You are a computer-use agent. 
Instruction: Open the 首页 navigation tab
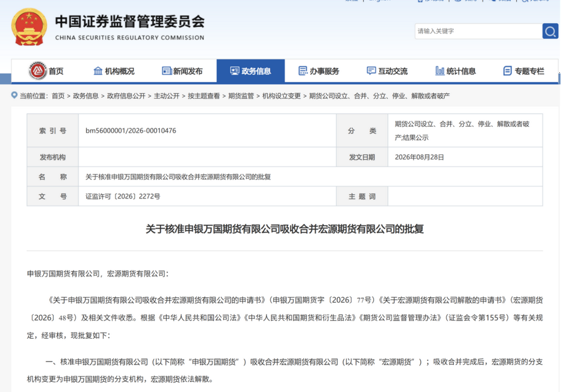click(x=56, y=71)
